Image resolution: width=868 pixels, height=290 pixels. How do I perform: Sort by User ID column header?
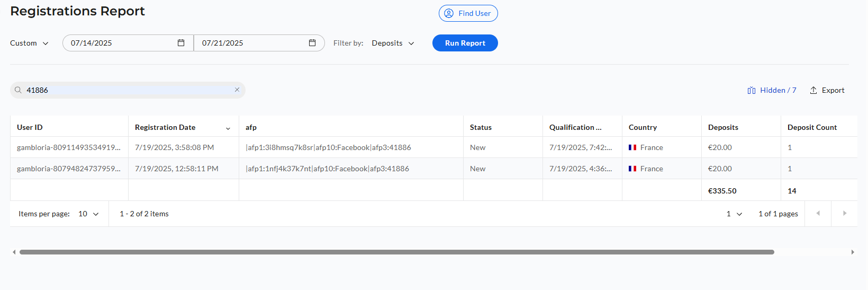point(30,127)
